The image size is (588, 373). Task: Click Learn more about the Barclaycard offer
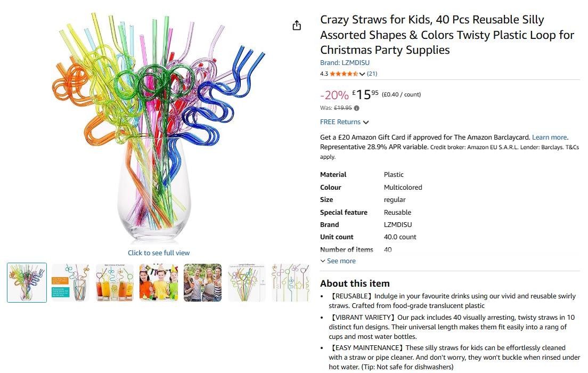click(x=549, y=137)
